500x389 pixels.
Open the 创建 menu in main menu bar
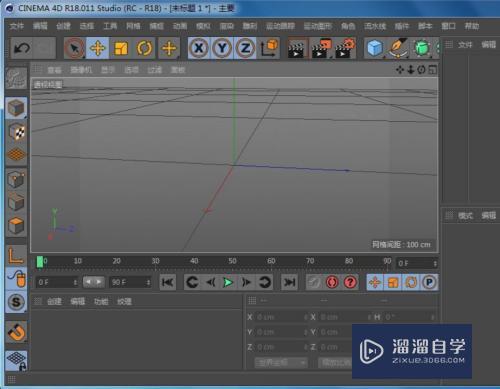63,26
